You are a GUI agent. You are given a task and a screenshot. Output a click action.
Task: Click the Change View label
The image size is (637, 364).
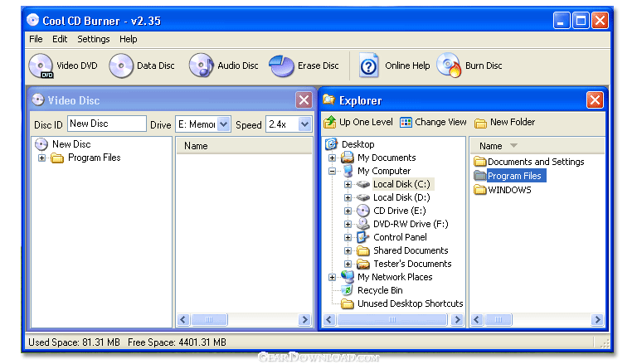coord(440,122)
